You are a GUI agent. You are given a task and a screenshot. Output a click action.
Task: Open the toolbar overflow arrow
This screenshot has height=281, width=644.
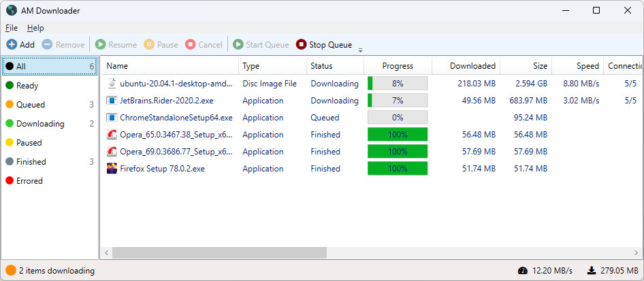pos(360,50)
